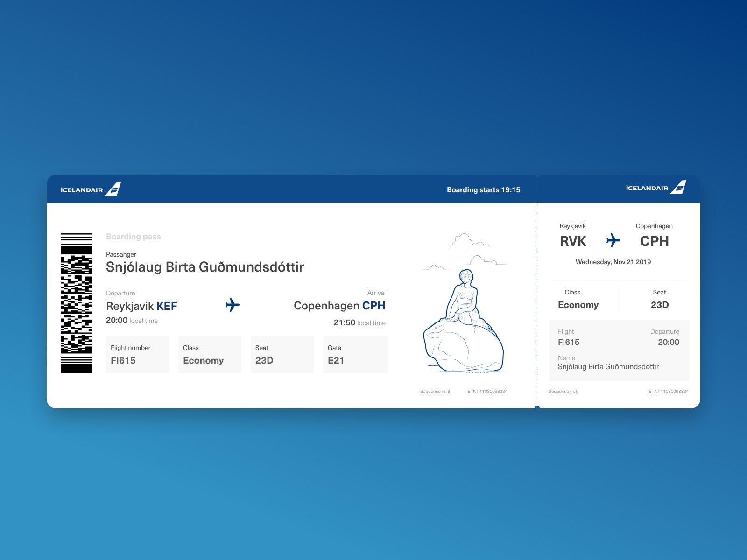747x560 pixels.
Task: Select the Boarding starts 19:15 header item
Action: pos(484,189)
